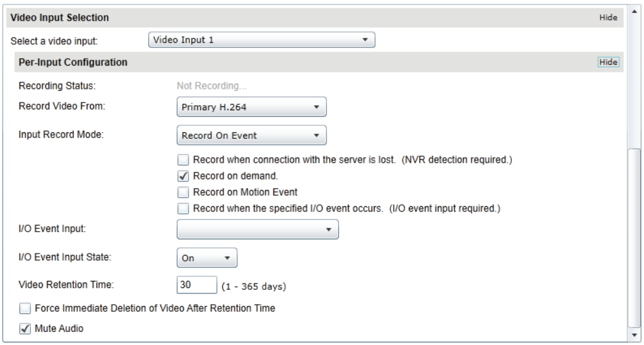The width and height of the screenshot is (644, 345).
Task: Open the I/O Event Input dropdown
Action: tap(257, 230)
